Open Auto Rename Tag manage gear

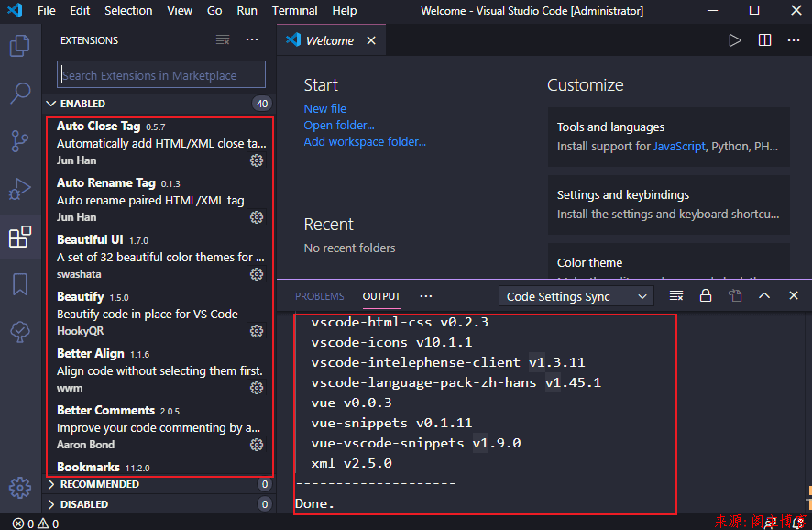tap(257, 217)
